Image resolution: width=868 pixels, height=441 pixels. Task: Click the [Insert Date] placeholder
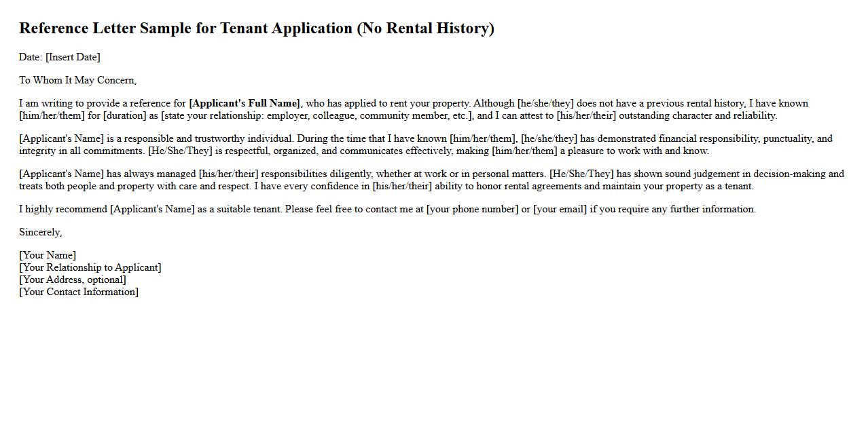[73, 57]
